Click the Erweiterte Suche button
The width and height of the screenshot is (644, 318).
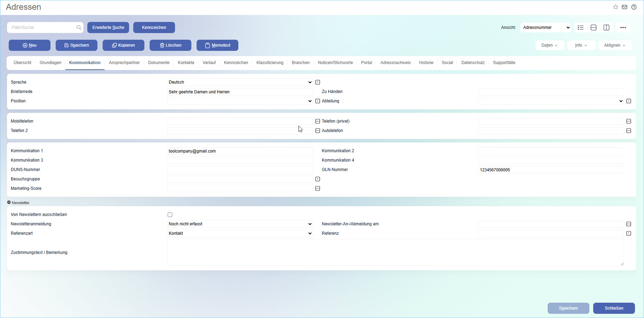coord(108,28)
